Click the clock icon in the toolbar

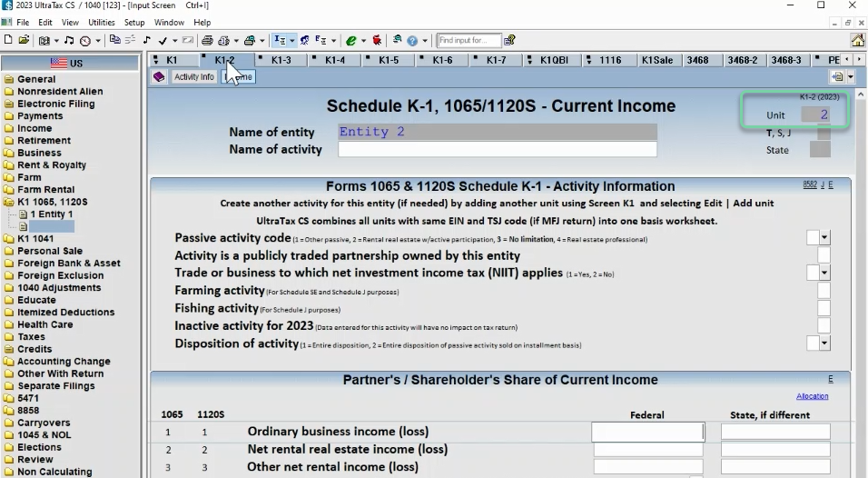(85, 41)
